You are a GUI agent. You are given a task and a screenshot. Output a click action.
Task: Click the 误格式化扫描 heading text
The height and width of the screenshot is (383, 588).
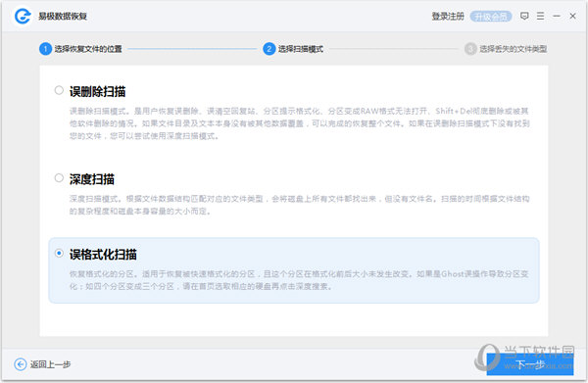point(103,254)
